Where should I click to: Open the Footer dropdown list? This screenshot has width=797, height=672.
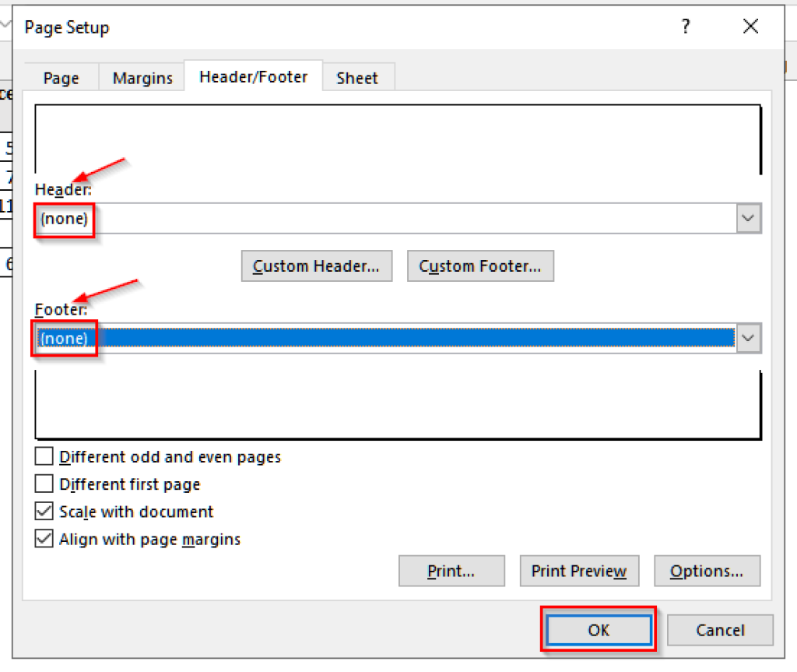tap(748, 338)
